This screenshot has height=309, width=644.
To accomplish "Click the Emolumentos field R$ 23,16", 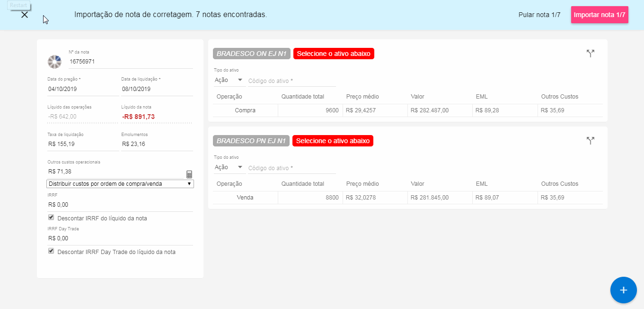I will click(157, 144).
